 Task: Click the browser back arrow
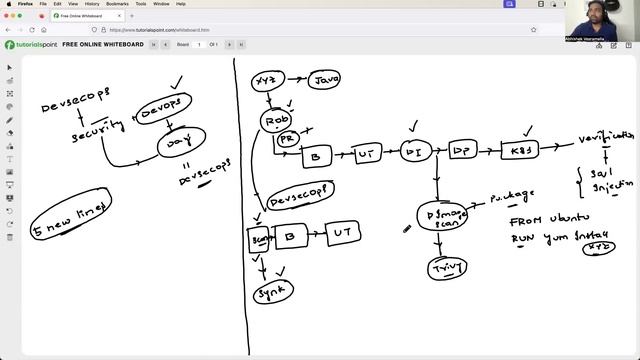coord(8,30)
